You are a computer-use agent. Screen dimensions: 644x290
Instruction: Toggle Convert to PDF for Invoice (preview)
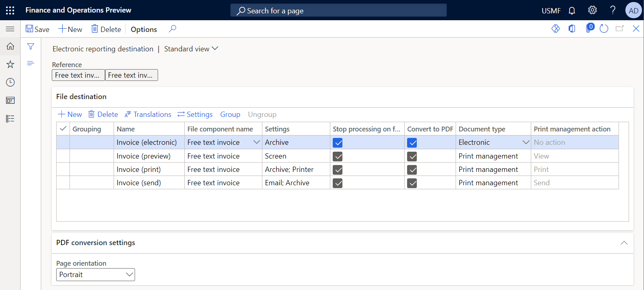pyautogui.click(x=412, y=157)
